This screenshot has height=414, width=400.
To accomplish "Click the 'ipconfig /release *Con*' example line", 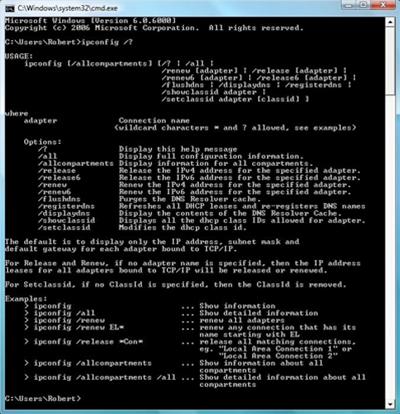I will 84,342.
